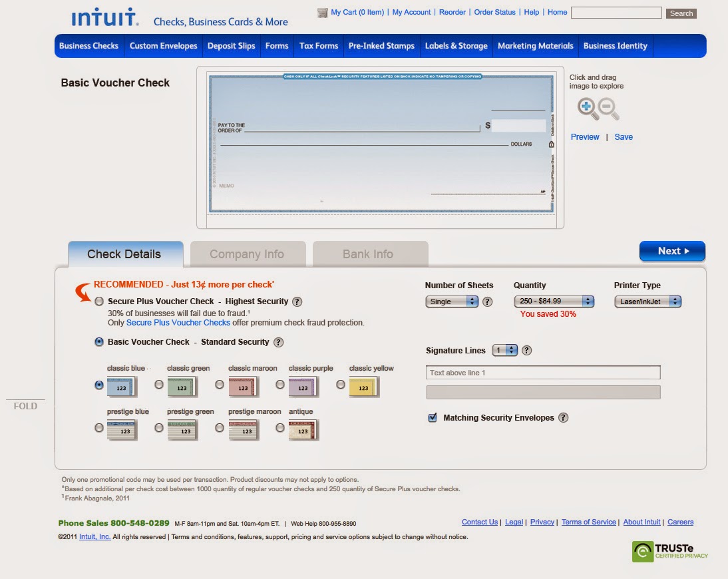Choose classic maroon radio button
The width and height of the screenshot is (728, 579).
tap(220, 385)
